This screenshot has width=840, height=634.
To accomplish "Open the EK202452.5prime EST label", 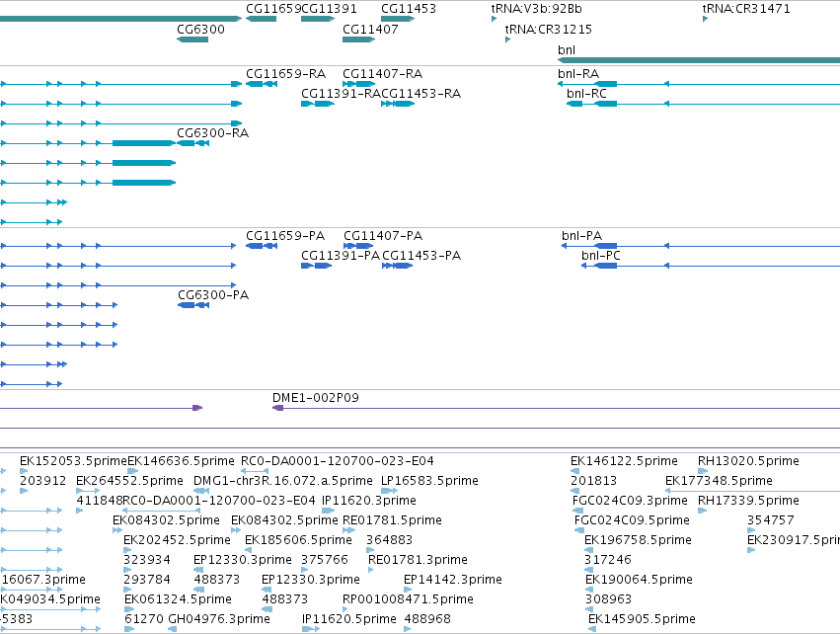I will 178,540.
